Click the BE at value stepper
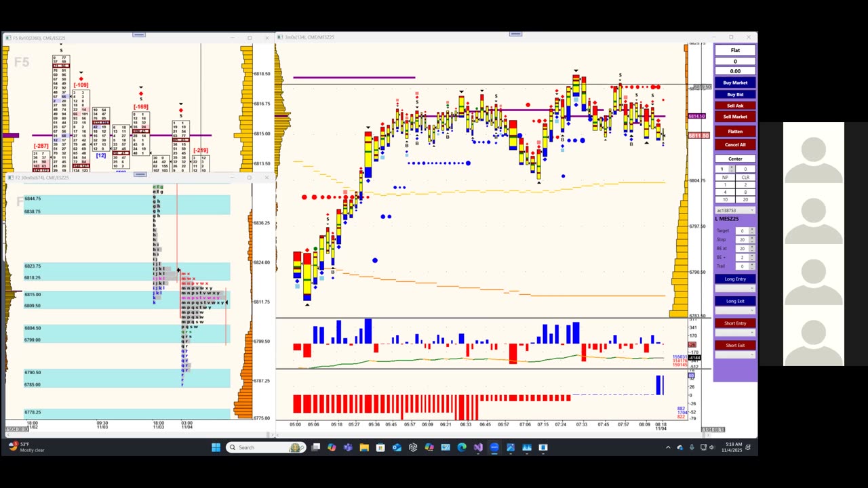This screenshot has height=488, width=868. pyautogui.click(x=752, y=249)
